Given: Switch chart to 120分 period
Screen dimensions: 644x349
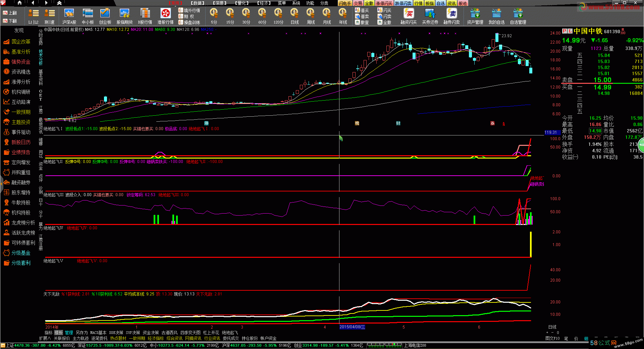Looking at the screenshot, I should point(278,16).
